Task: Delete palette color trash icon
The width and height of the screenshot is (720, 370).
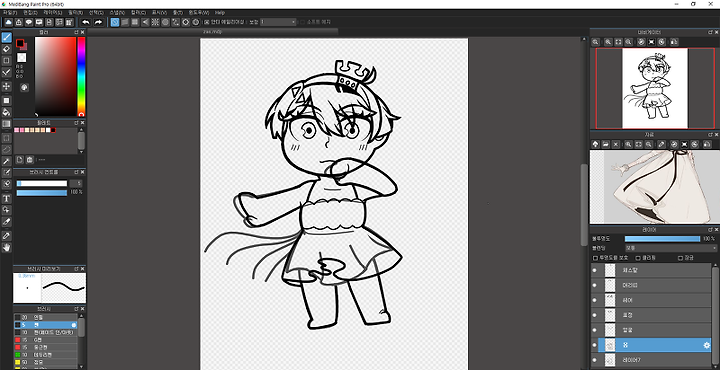Action: click(x=30, y=160)
